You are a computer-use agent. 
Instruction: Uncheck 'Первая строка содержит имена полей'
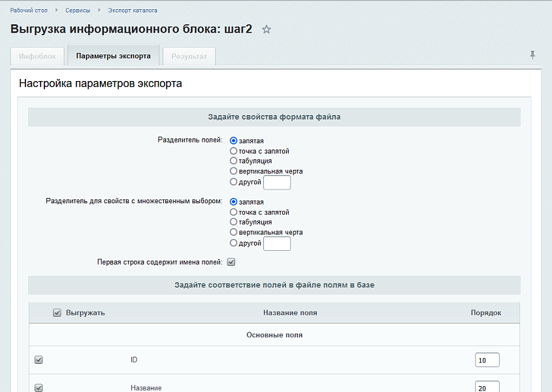[x=230, y=261]
